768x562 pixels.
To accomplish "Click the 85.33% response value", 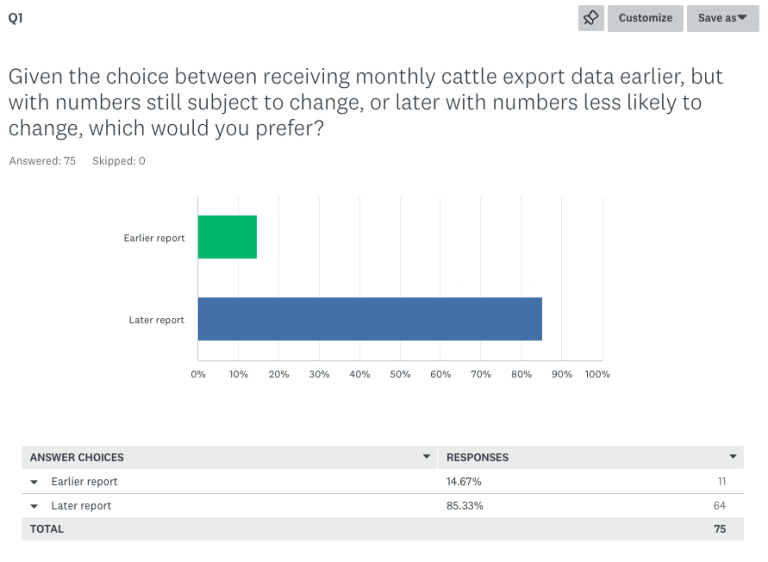I will tap(464, 506).
